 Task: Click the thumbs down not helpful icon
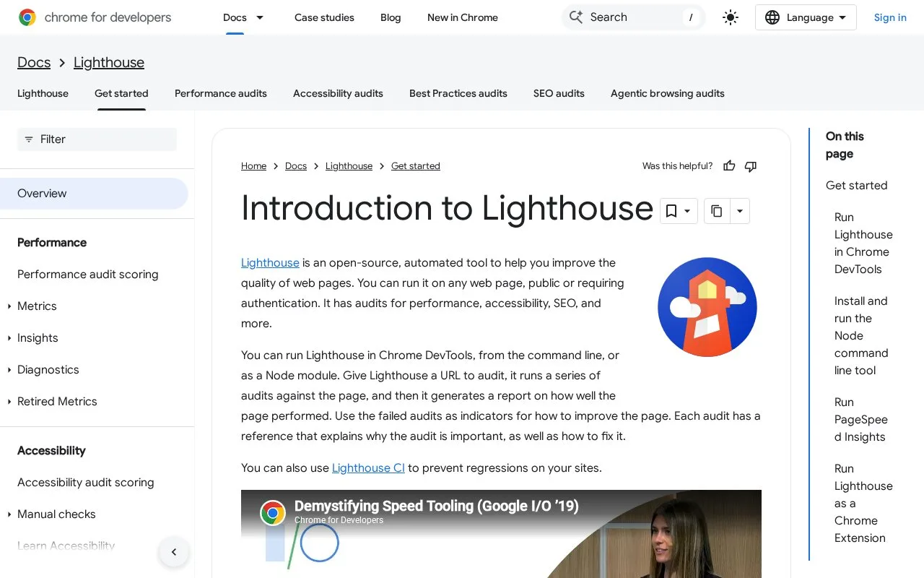pyautogui.click(x=751, y=166)
